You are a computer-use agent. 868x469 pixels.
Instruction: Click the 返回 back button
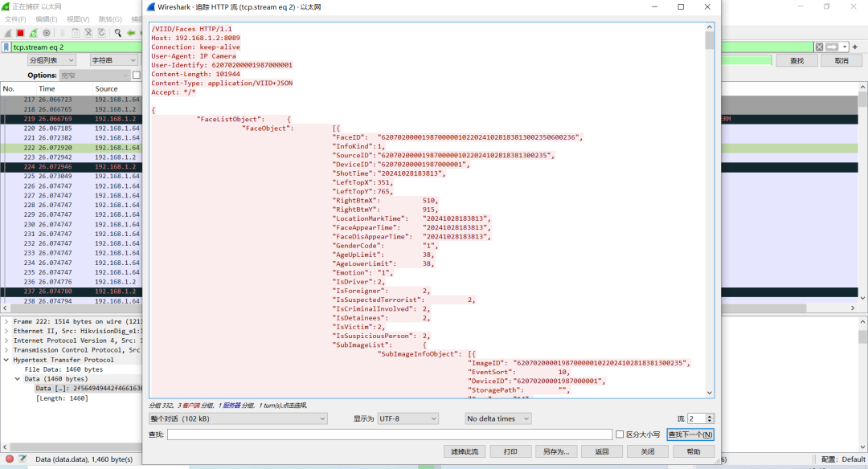click(602, 452)
